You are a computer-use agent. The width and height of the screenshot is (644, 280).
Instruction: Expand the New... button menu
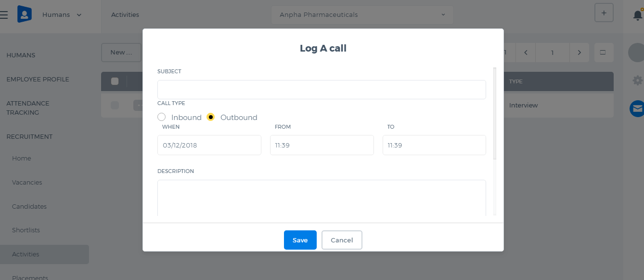tap(121, 53)
